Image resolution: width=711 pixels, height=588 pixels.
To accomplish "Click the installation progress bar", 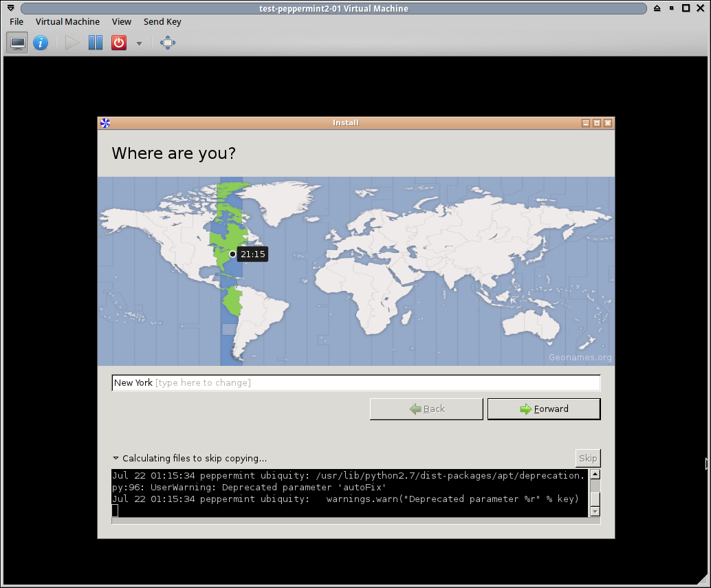I will tap(356, 521).
